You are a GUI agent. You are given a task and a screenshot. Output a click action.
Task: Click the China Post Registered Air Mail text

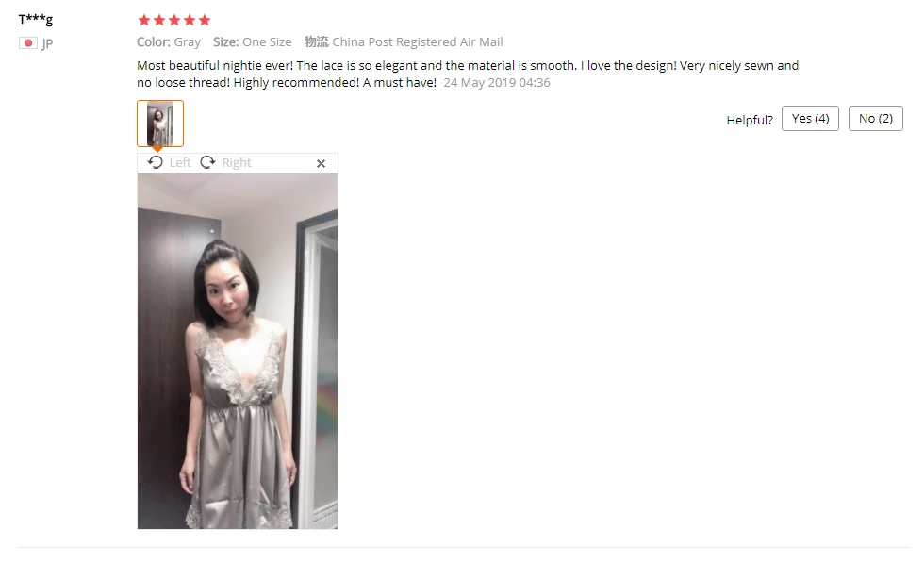point(417,41)
